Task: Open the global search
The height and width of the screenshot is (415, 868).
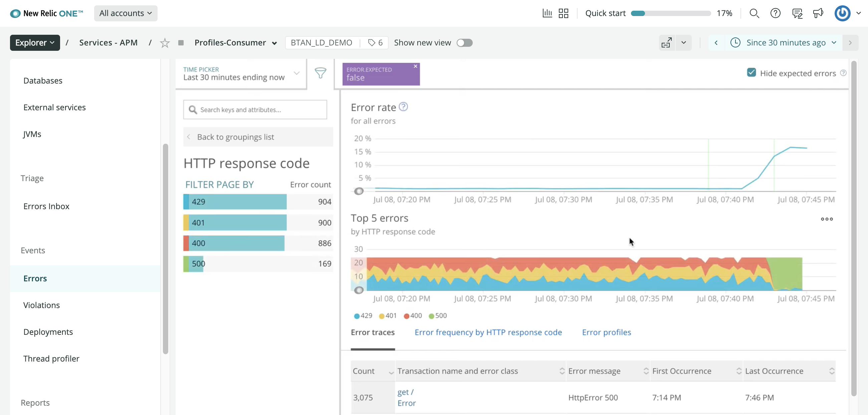Action: pyautogui.click(x=755, y=13)
